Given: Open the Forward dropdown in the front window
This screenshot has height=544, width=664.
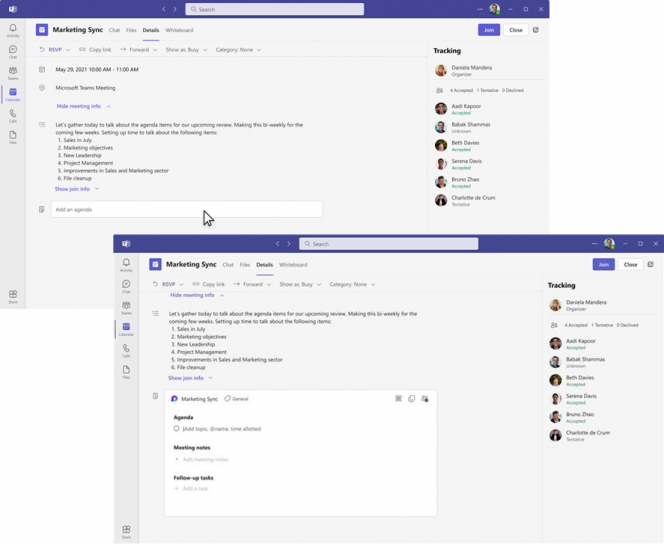Looking at the screenshot, I should point(252,284).
